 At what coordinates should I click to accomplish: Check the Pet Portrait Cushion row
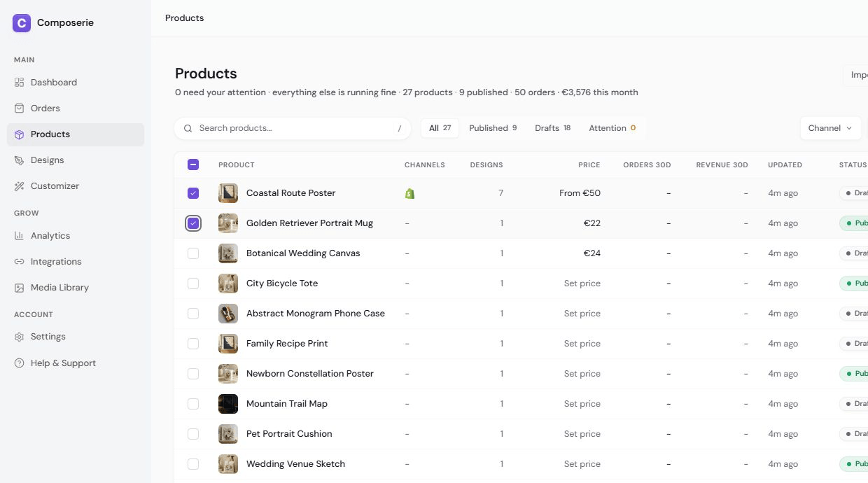pyautogui.click(x=193, y=434)
